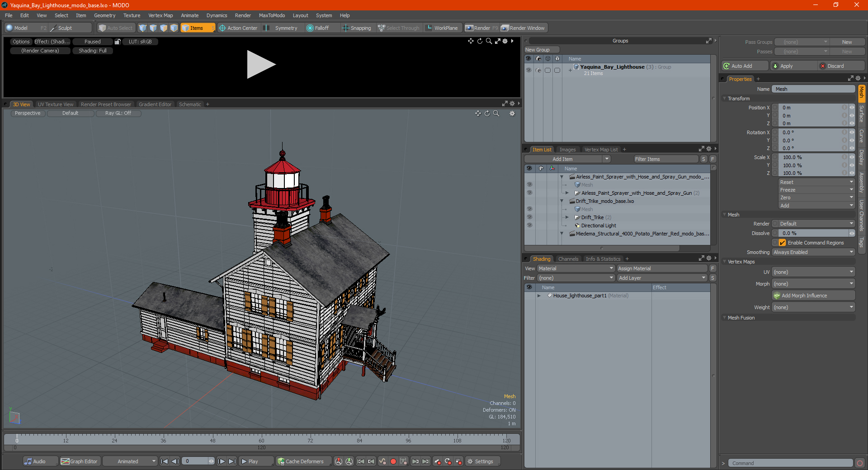Select Vertices selection mode cube icon

click(143, 28)
